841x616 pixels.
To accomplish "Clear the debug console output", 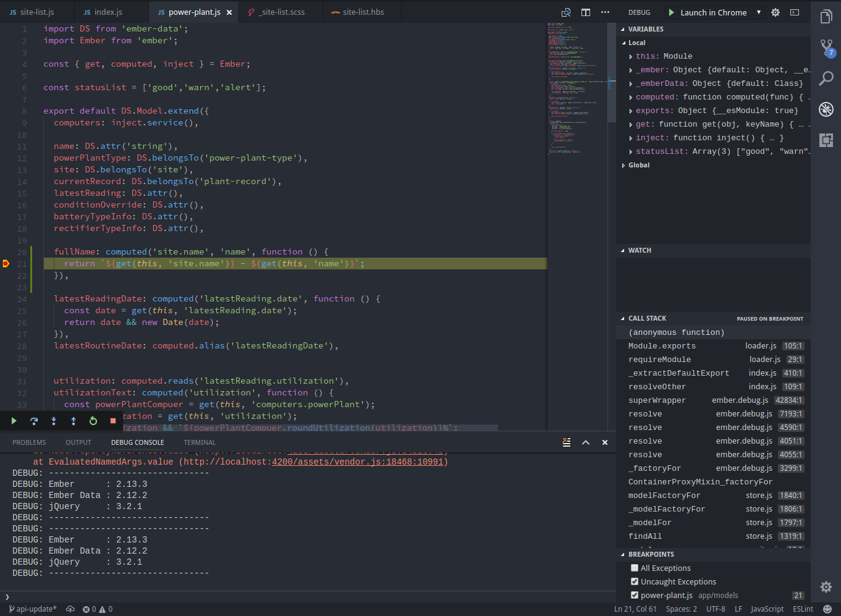I will pyautogui.click(x=567, y=442).
